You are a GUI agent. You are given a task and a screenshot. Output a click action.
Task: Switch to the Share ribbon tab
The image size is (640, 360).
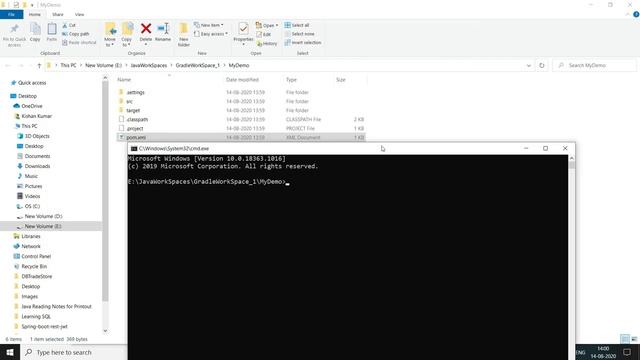(58, 14)
